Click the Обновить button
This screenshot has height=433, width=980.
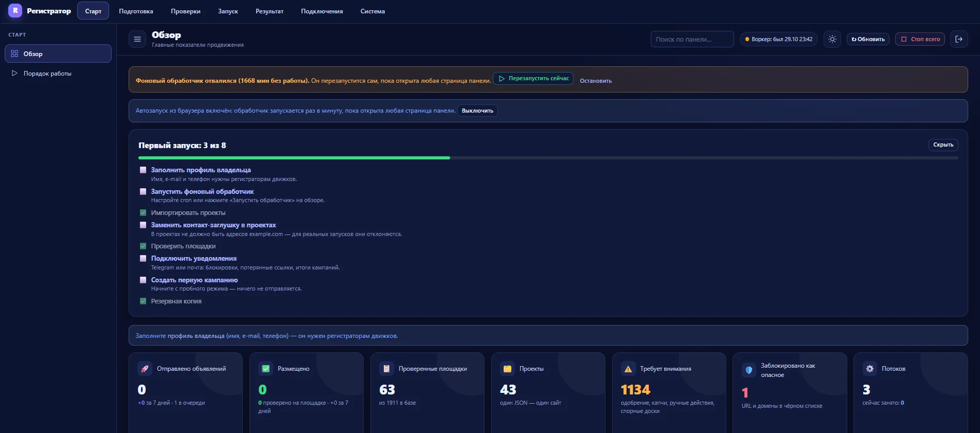tap(868, 39)
